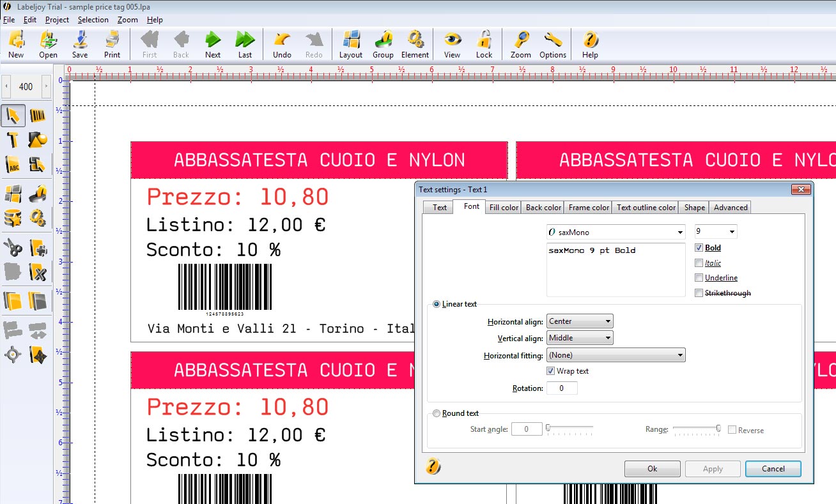Enable the Strikethrough checkbox
Viewport: 836px width, 504px height.
pos(699,293)
